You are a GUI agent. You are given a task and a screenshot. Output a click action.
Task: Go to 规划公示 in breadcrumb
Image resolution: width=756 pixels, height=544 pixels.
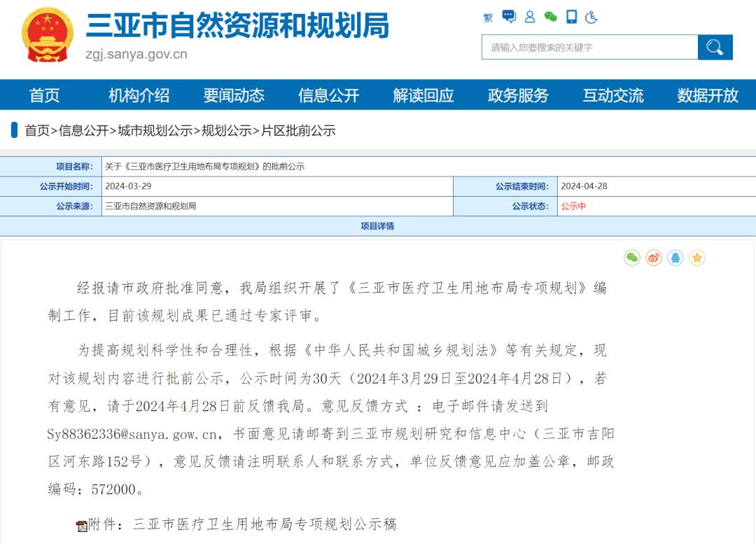coord(227,130)
